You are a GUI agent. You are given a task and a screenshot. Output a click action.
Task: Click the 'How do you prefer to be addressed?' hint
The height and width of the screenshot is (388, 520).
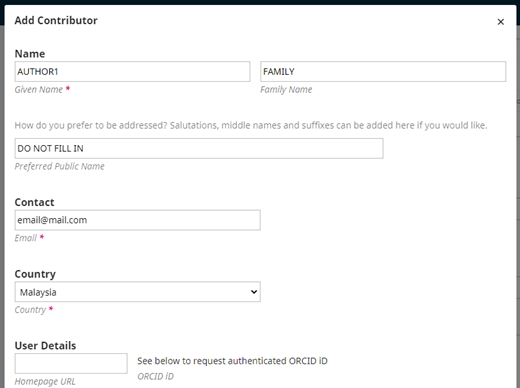[251, 125]
